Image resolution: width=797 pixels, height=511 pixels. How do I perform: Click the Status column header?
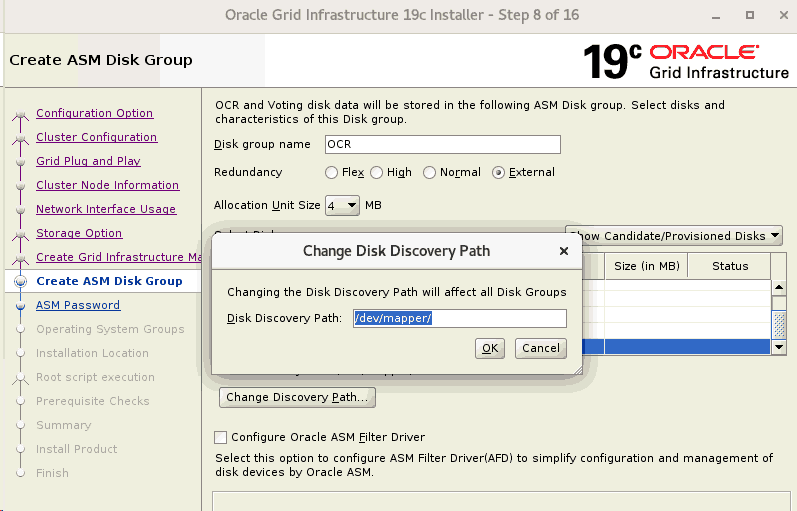pyautogui.click(x=730, y=266)
